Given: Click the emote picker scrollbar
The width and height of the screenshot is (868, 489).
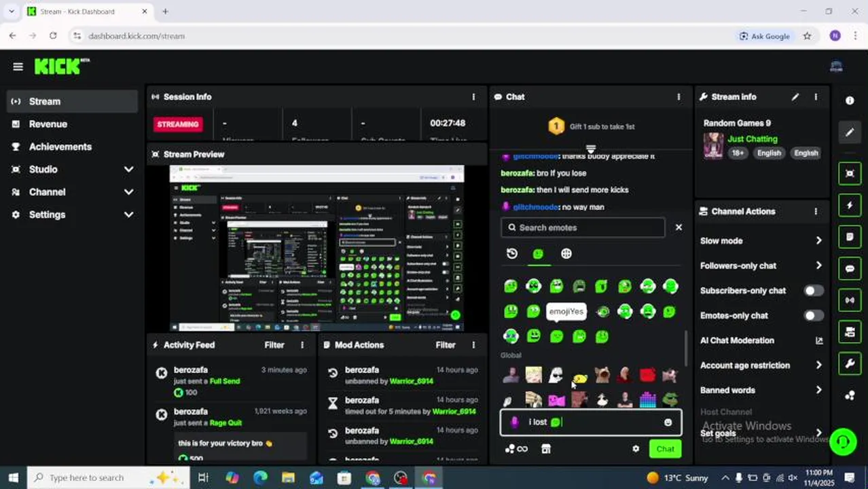Looking at the screenshot, I should (685, 348).
